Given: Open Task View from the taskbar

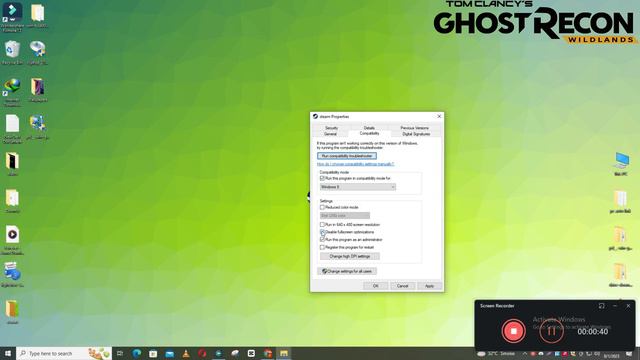Looking at the screenshot, I should [120, 353].
